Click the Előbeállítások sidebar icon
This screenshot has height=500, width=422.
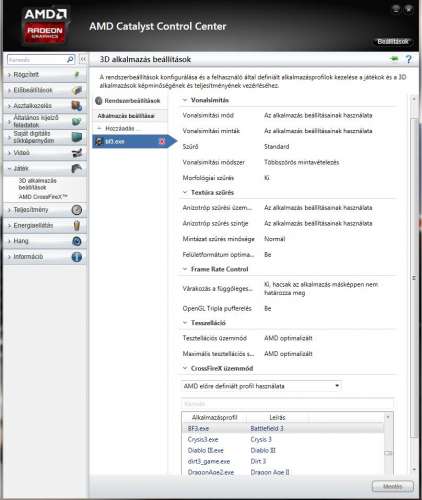[x=77, y=90]
